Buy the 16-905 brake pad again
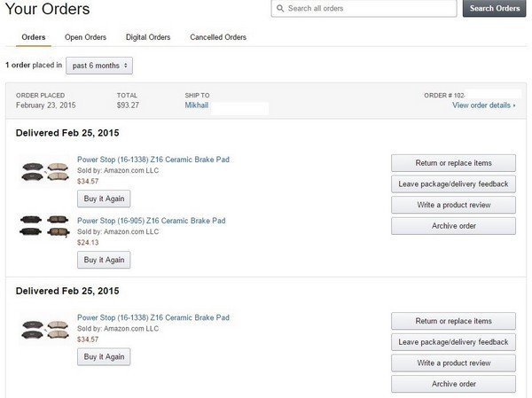Screen dimensions: 532x398 [x=104, y=260]
